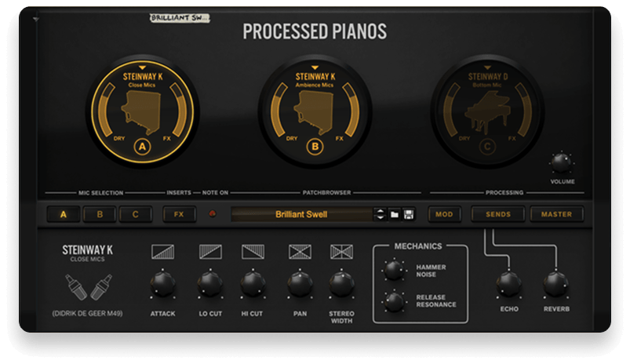Screen dimensions: 630x364
Task: Open Steinway K Ambience Mics dropdown arrow
Action: tap(315, 67)
